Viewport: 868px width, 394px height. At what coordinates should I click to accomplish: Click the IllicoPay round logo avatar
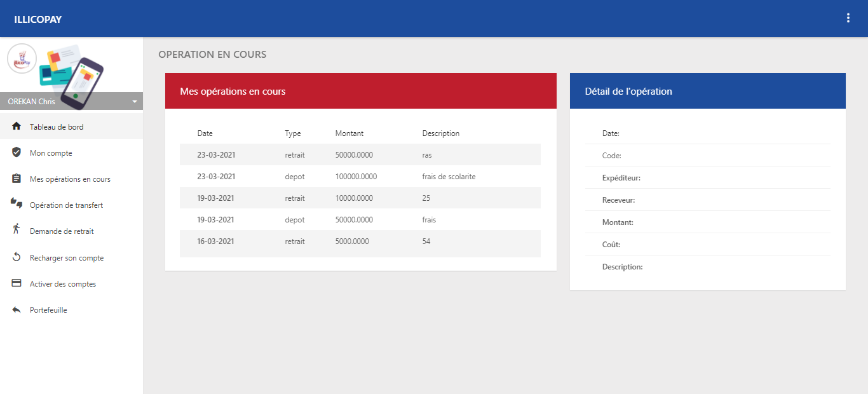pos(22,58)
